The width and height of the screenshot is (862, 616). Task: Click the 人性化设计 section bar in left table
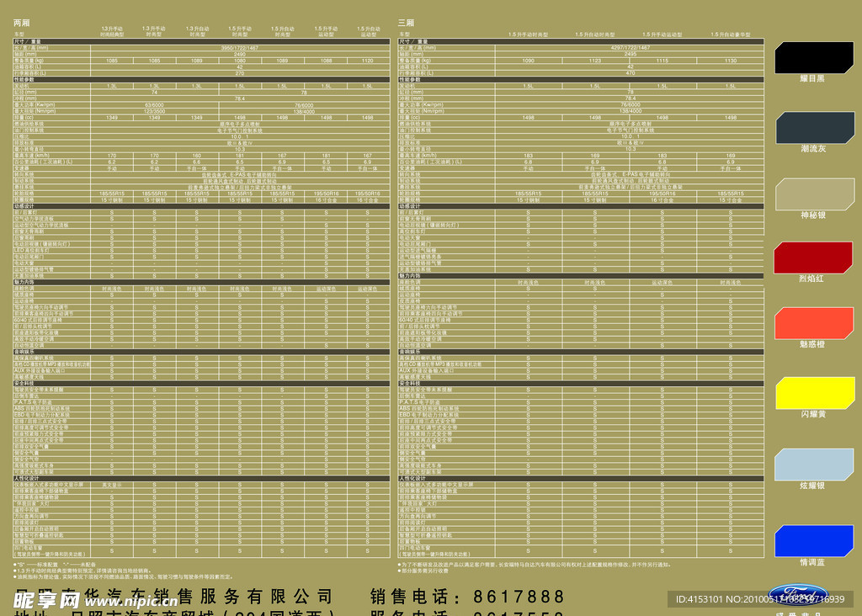coord(201,479)
